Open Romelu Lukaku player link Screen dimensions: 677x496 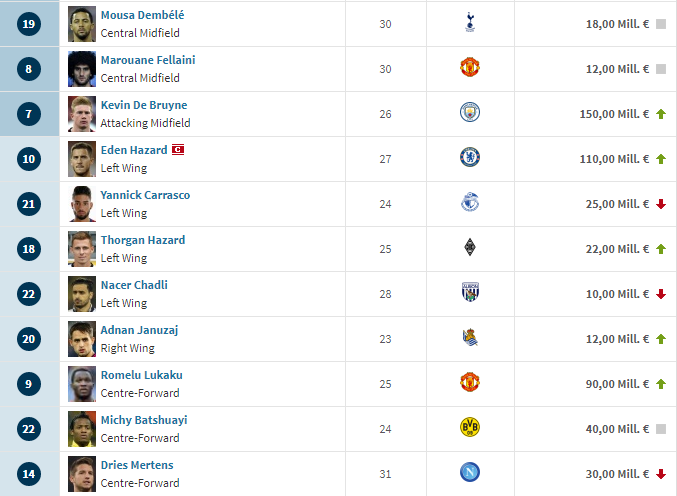tap(142, 375)
